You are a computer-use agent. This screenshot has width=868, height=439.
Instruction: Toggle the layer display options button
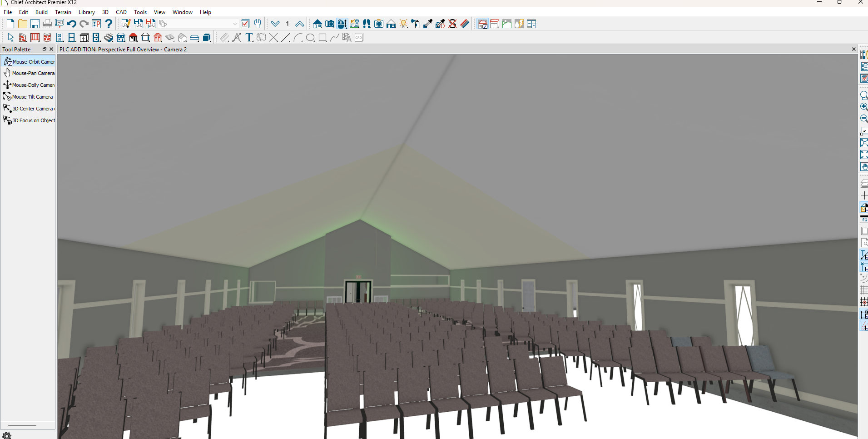pos(245,24)
